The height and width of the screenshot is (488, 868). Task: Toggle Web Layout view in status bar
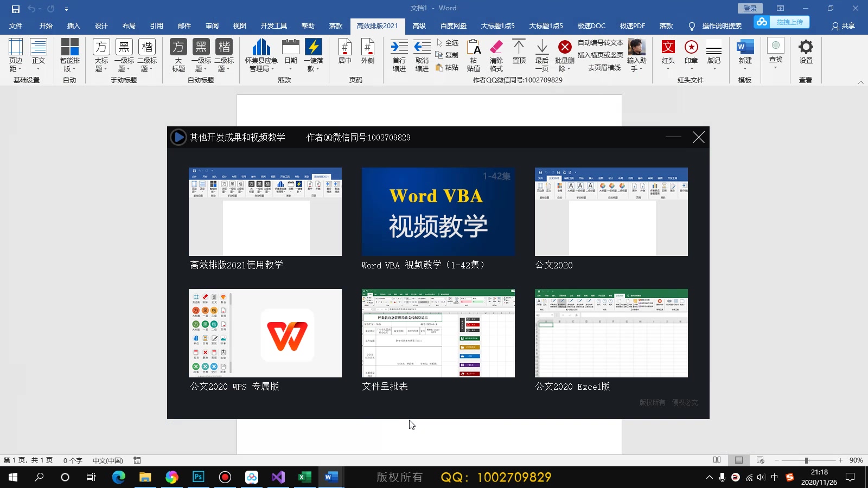click(x=761, y=460)
